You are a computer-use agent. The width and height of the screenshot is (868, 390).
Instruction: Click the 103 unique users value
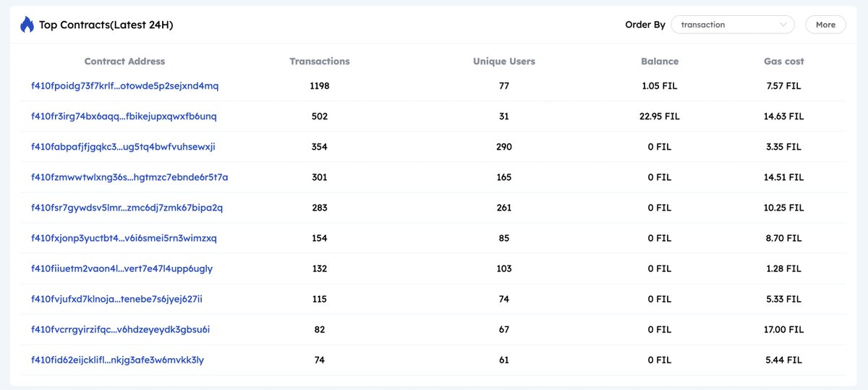504,268
